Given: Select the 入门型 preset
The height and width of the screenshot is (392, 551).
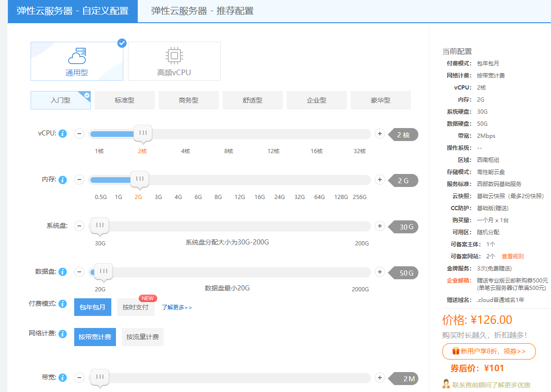Looking at the screenshot, I should pos(60,100).
